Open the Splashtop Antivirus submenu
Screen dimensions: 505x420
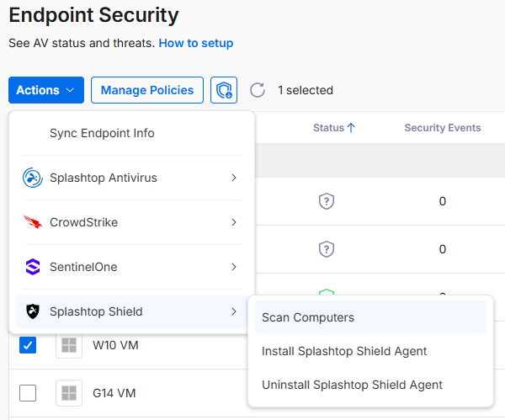click(x=132, y=178)
